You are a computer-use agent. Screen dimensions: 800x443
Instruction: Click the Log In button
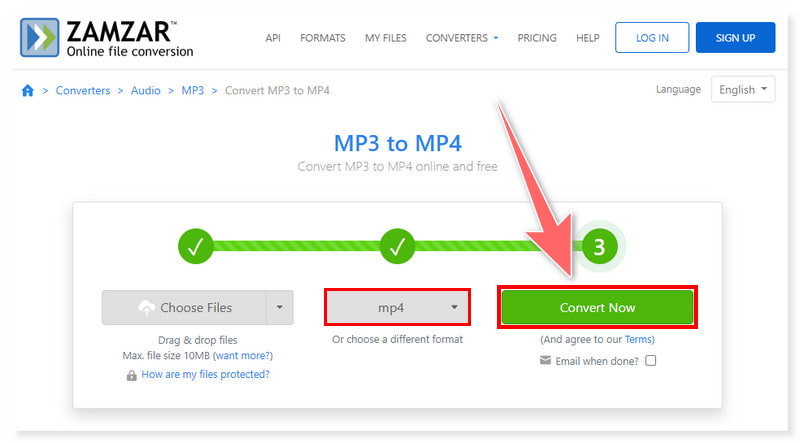(x=651, y=38)
